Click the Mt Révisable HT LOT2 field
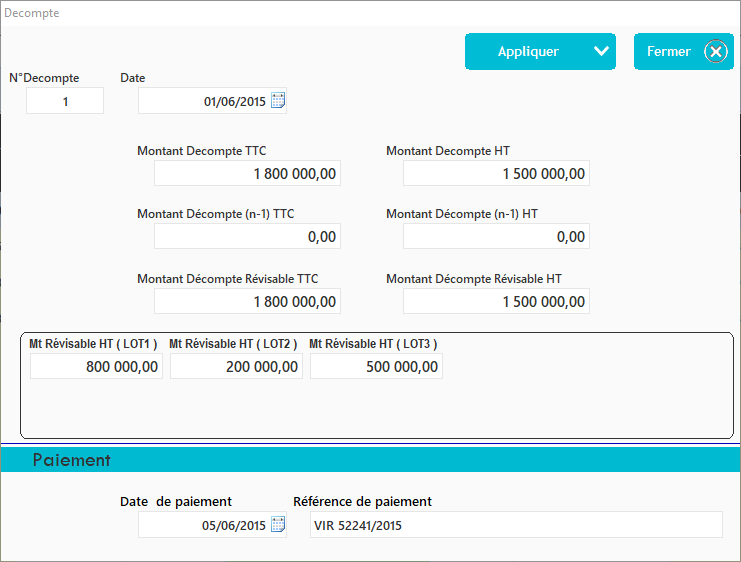 coord(236,367)
